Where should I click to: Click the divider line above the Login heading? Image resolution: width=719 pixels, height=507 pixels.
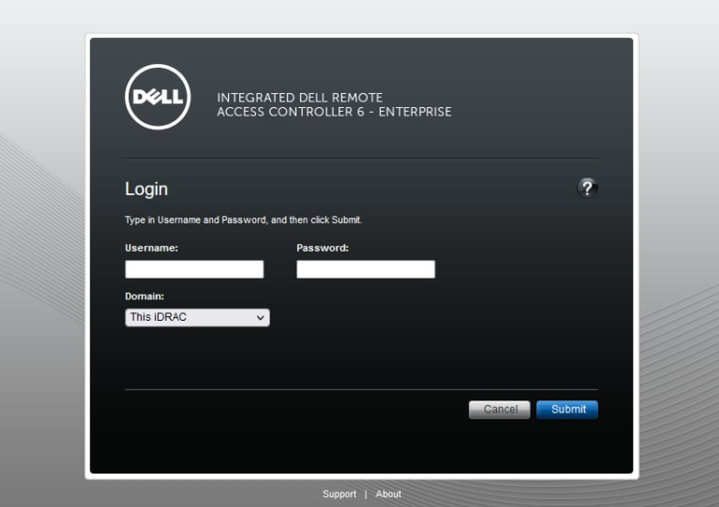(x=361, y=158)
